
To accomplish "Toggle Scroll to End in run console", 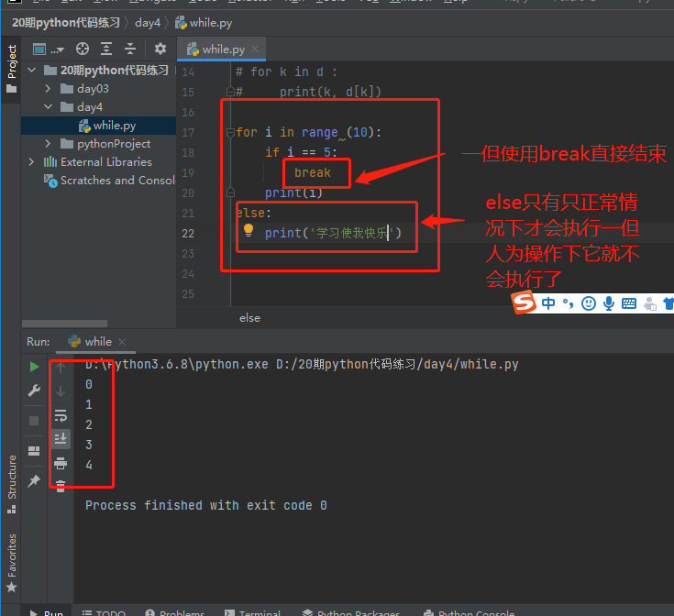I will coord(61,438).
